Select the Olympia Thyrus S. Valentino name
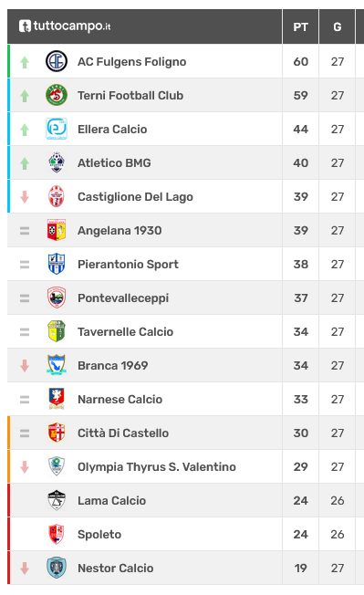The height and width of the screenshot is (595, 364). pos(157,466)
